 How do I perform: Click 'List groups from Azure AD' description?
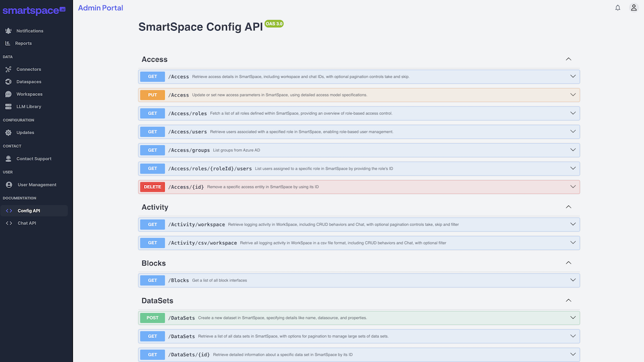tap(236, 150)
